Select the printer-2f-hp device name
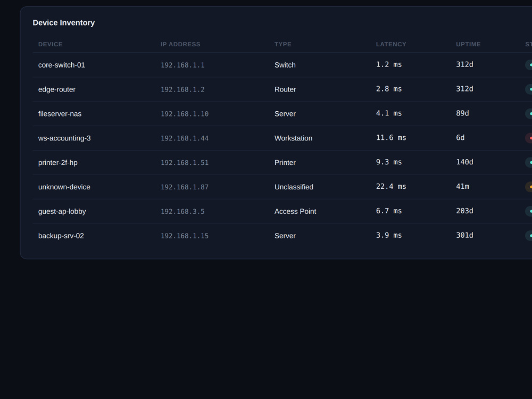Image resolution: width=532 pixels, height=399 pixels. 57,162
